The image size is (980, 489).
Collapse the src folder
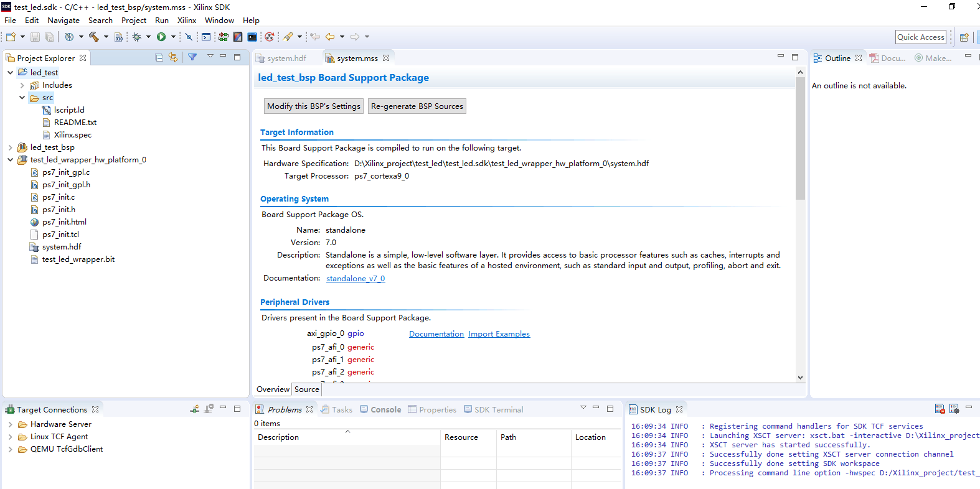point(22,98)
